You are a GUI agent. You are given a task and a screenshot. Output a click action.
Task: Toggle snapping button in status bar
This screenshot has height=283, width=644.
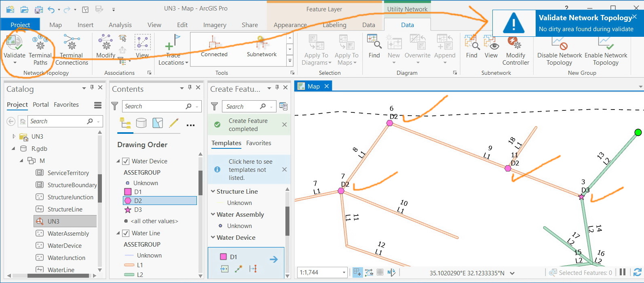[x=357, y=272]
